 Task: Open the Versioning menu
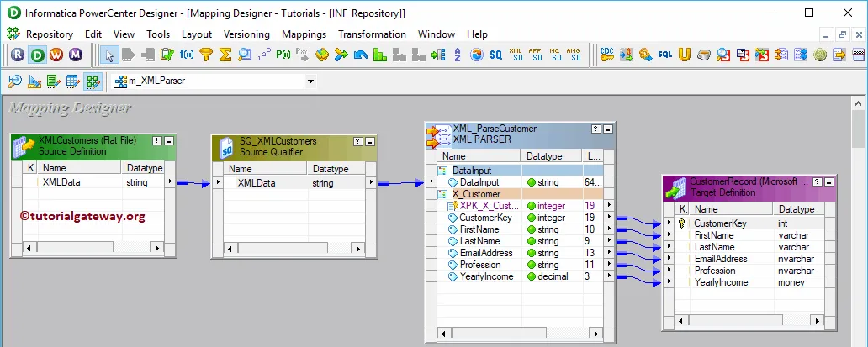[246, 34]
